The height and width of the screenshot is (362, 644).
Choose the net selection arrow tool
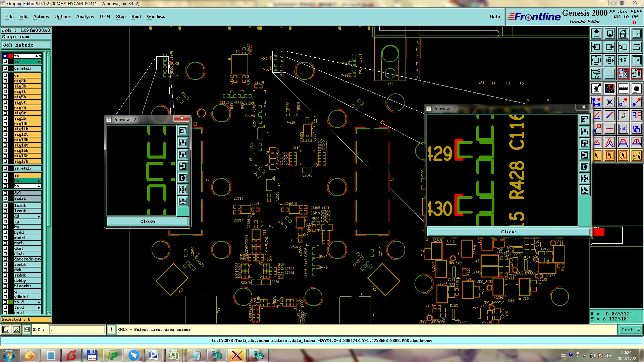point(636,156)
